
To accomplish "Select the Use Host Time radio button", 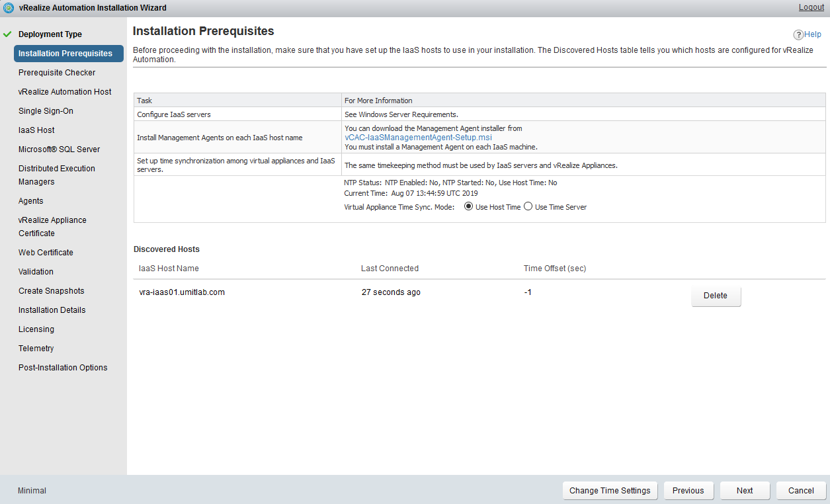I will pos(469,206).
